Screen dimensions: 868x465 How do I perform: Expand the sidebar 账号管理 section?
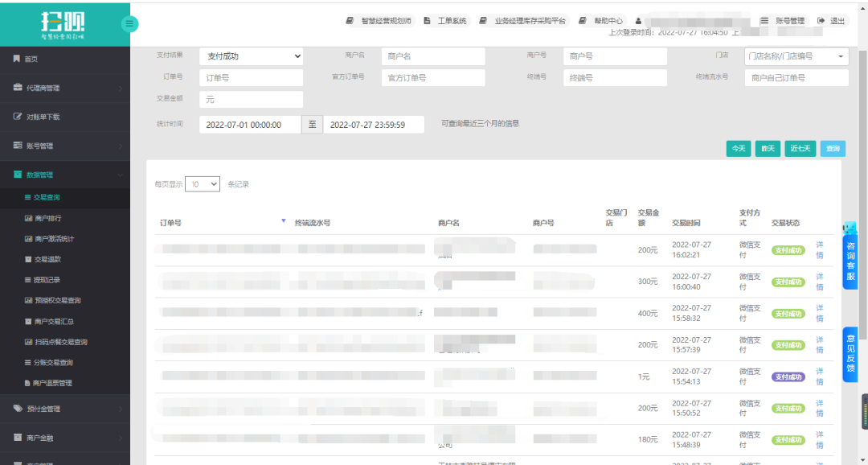pos(65,146)
